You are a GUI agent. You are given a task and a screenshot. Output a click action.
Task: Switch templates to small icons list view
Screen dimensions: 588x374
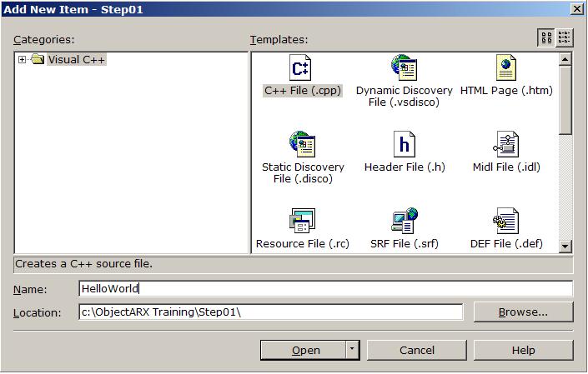(564, 37)
